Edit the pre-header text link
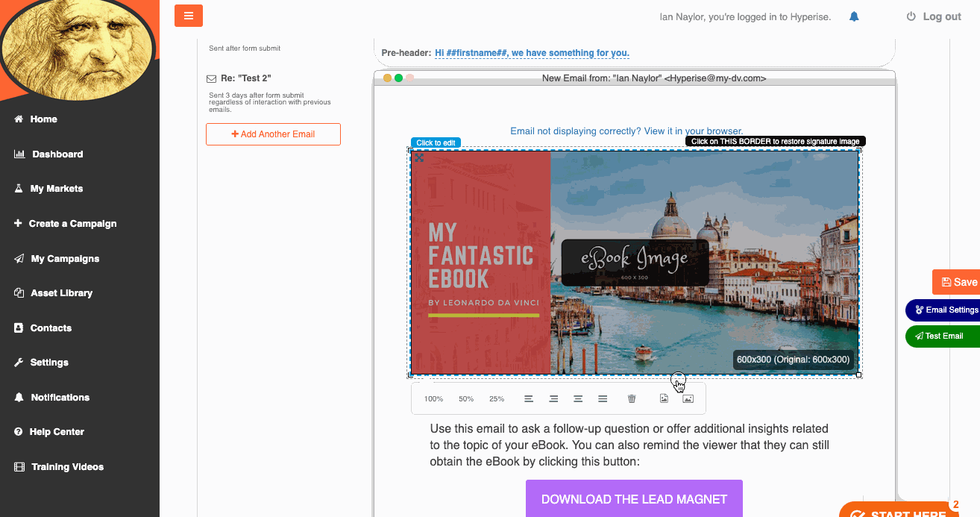Viewport: 980px width, 517px height. pos(532,53)
